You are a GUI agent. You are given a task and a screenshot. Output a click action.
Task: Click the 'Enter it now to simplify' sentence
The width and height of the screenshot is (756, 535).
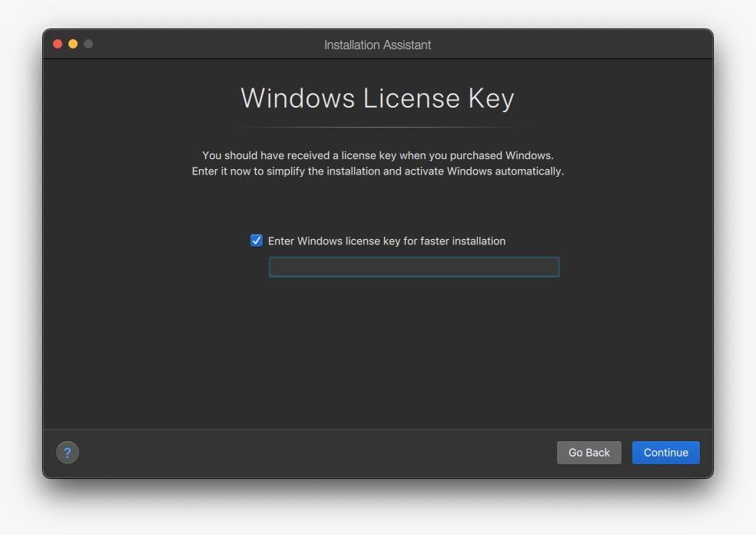[x=377, y=171]
